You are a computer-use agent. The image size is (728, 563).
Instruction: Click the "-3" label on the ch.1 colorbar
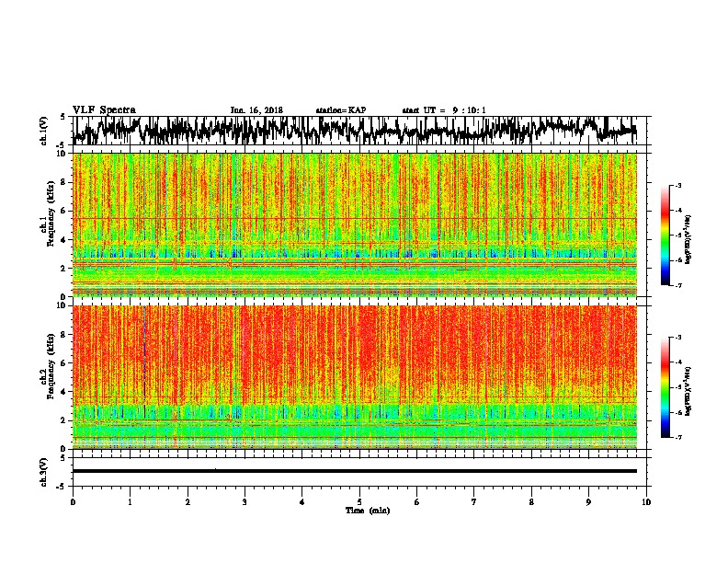pos(678,186)
